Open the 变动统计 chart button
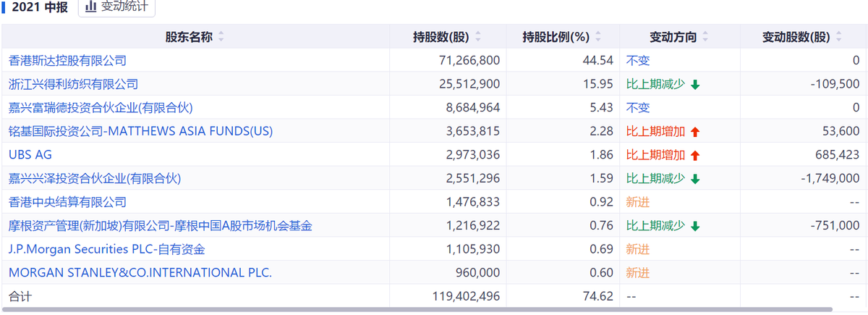This screenshot has width=868, height=315. pos(116,7)
